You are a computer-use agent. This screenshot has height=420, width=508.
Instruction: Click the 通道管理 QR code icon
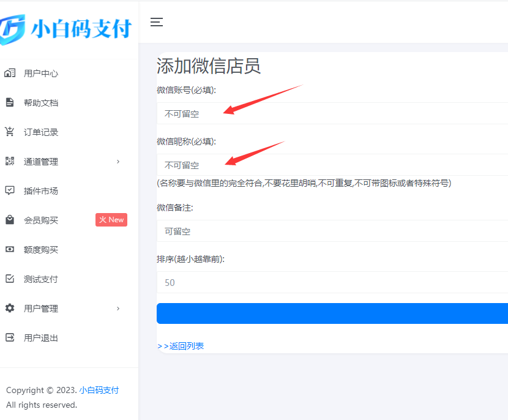[10, 161]
